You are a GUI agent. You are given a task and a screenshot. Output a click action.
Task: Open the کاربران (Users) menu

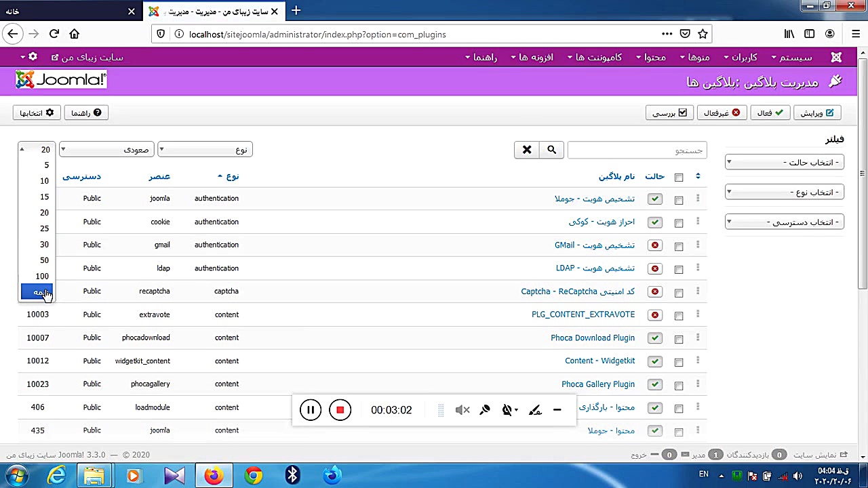tap(741, 58)
